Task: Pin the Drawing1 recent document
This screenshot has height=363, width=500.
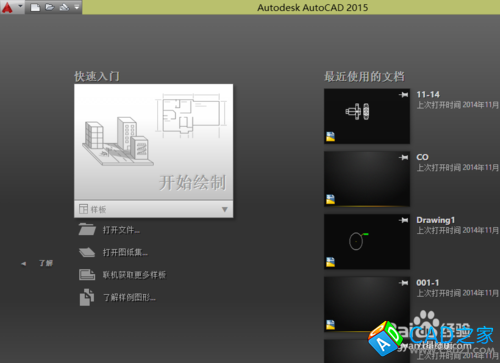Action: [x=403, y=220]
